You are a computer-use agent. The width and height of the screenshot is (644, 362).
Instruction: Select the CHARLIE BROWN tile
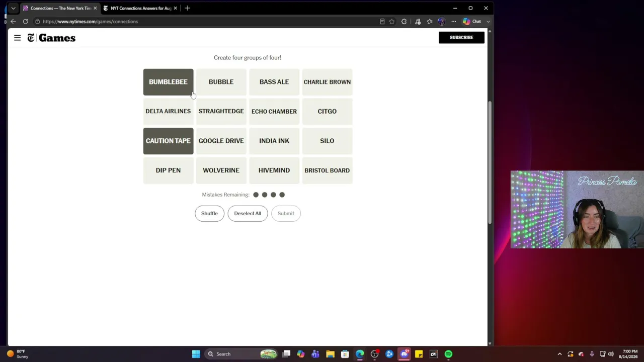coord(327,82)
